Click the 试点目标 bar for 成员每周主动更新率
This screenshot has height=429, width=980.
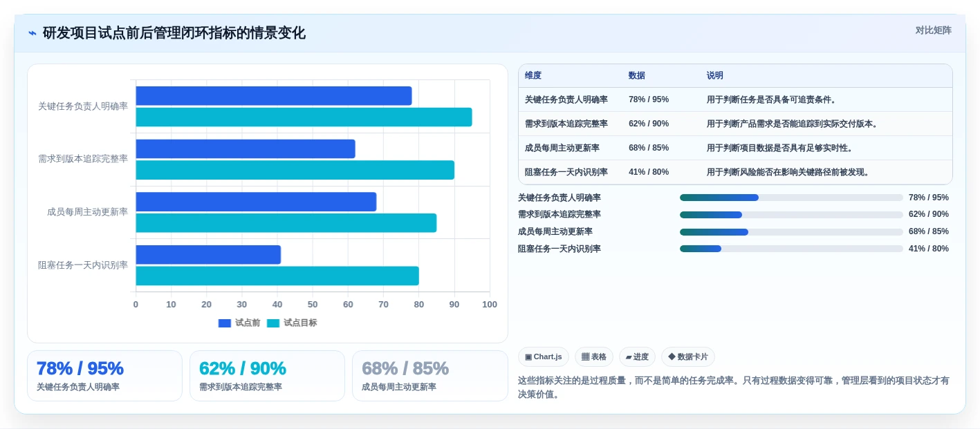click(x=286, y=223)
